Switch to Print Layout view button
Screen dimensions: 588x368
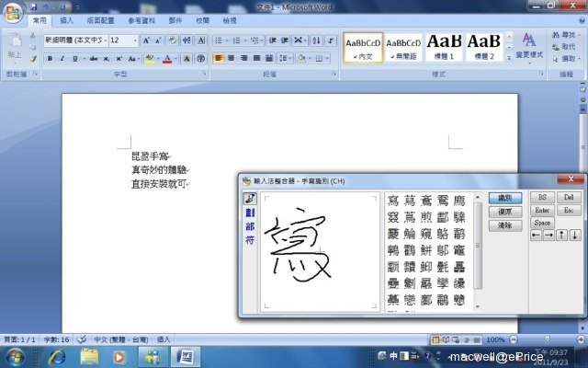[x=435, y=339]
